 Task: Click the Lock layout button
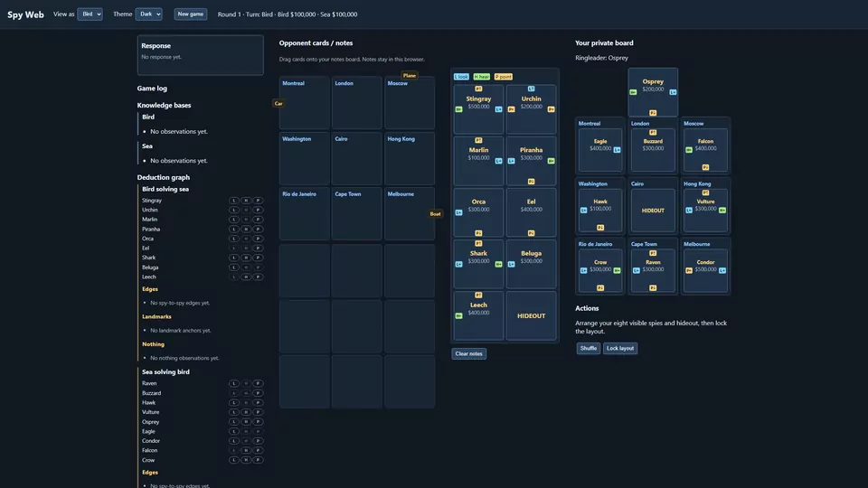[620, 348]
